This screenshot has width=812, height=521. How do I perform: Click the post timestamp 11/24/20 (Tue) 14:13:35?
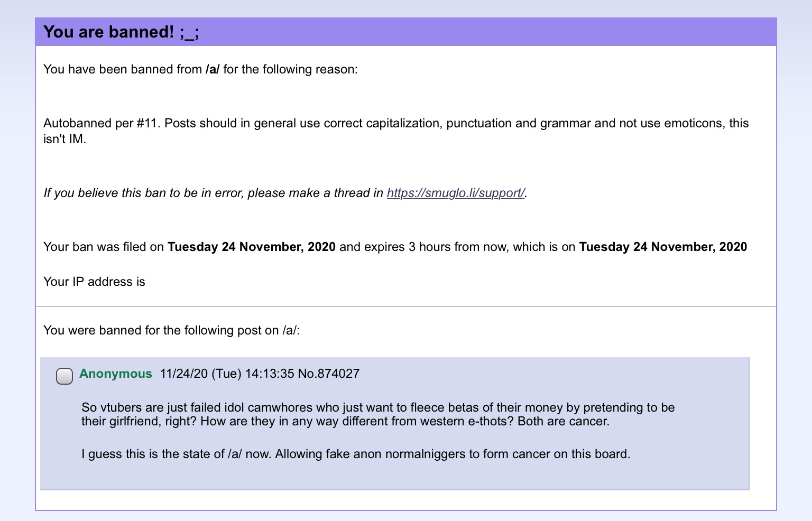click(227, 374)
